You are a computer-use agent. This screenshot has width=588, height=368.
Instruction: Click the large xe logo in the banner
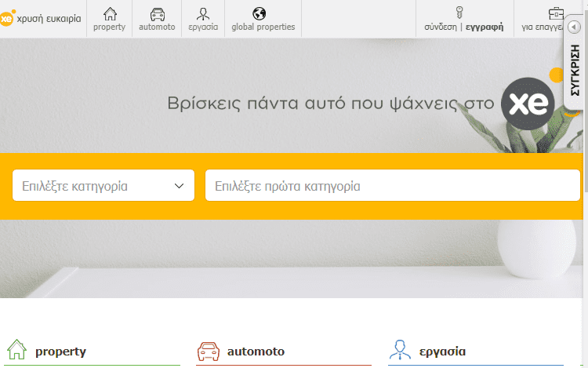(x=528, y=104)
